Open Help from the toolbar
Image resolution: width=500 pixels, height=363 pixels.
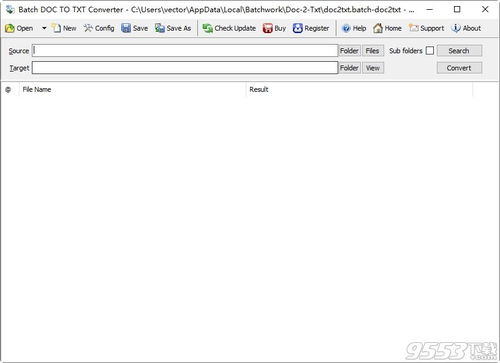354,28
